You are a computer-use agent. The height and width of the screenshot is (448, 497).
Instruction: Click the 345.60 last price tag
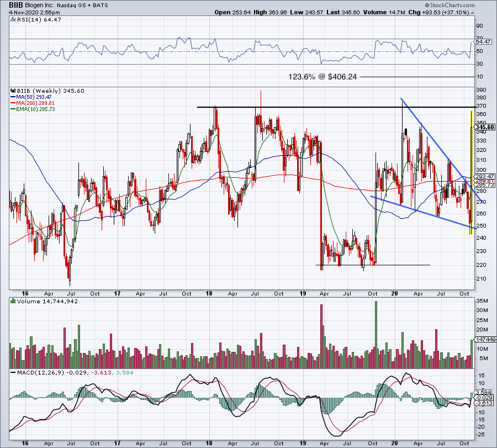tap(485, 127)
